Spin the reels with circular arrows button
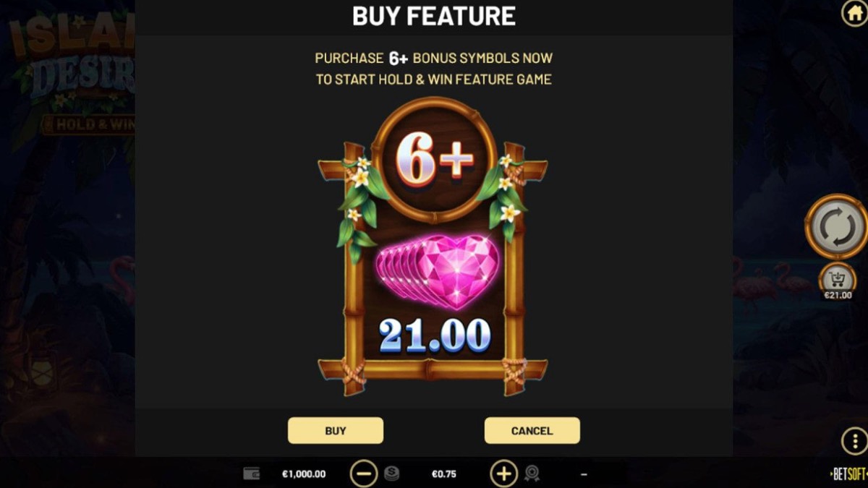Viewport: 868px width, 488px height. click(836, 226)
